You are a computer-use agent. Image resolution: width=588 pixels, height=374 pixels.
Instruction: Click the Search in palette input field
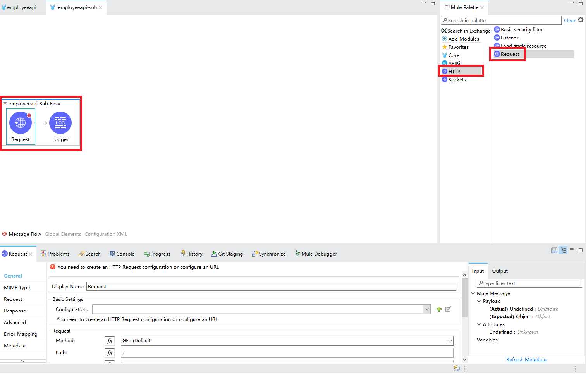click(500, 20)
